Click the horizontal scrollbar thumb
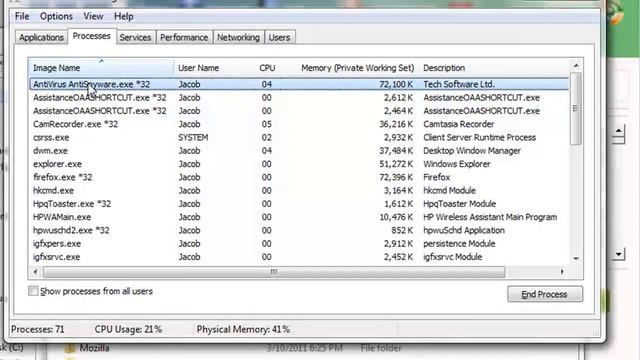The height and width of the screenshot is (360, 640). tap(274, 272)
